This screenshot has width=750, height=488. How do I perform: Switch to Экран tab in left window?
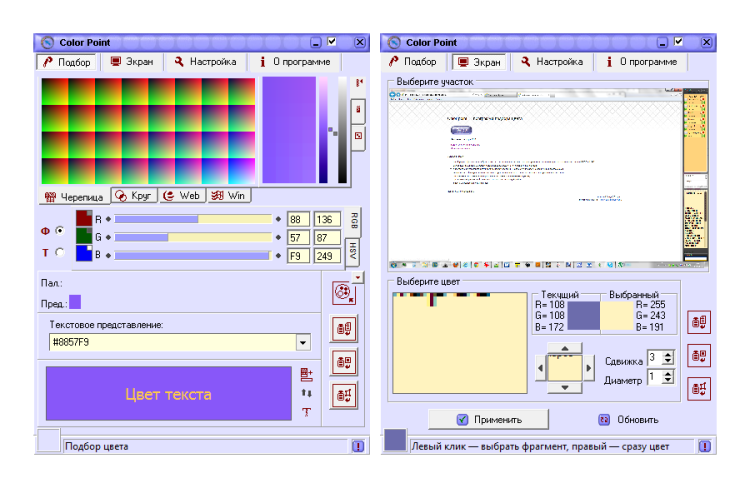point(132,62)
